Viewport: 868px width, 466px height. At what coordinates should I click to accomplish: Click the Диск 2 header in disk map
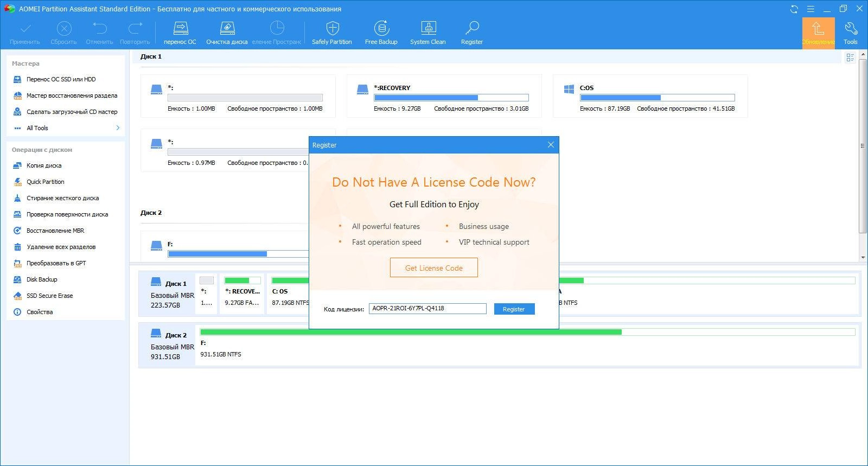167,346
